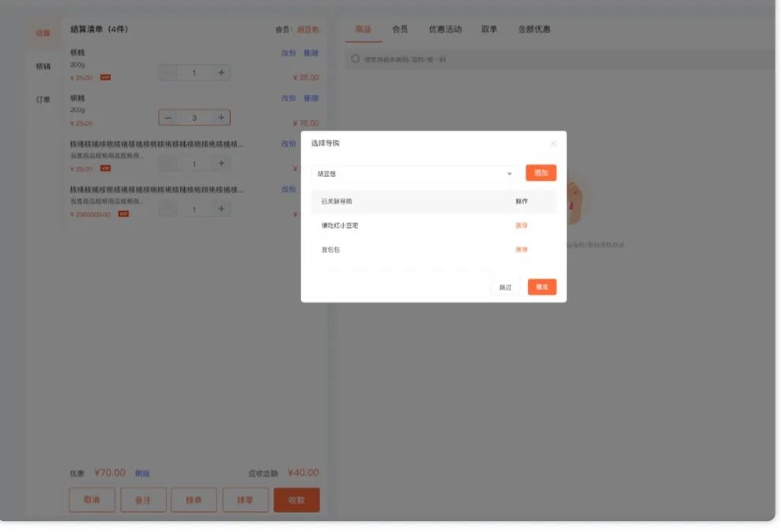Open the 胡豆包 shopping guide dropdown
This screenshot has width=781, height=532.
click(415, 174)
